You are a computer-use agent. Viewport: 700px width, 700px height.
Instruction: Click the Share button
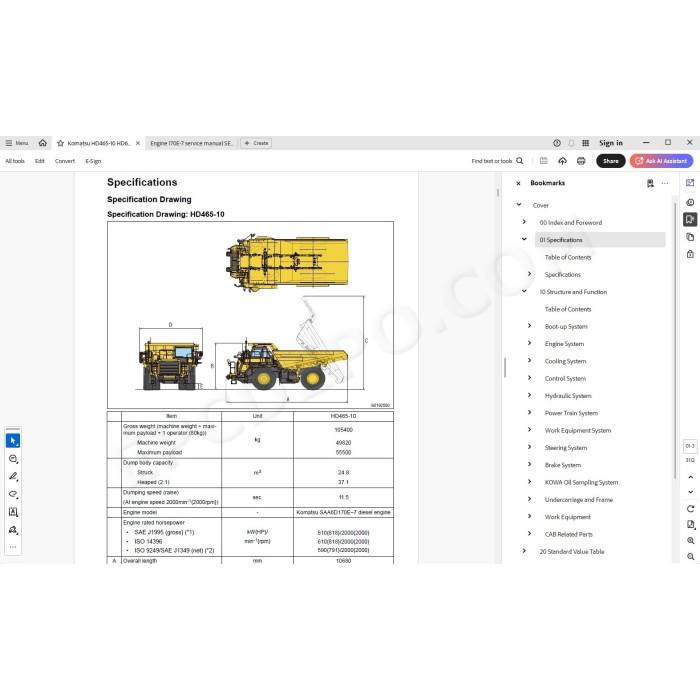click(611, 161)
